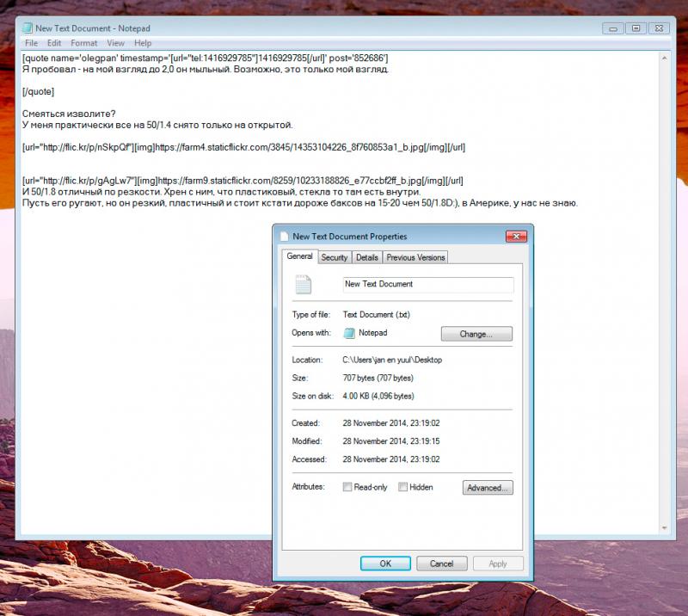Click the Notepad scrollbar up arrow

(x=664, y=59)
